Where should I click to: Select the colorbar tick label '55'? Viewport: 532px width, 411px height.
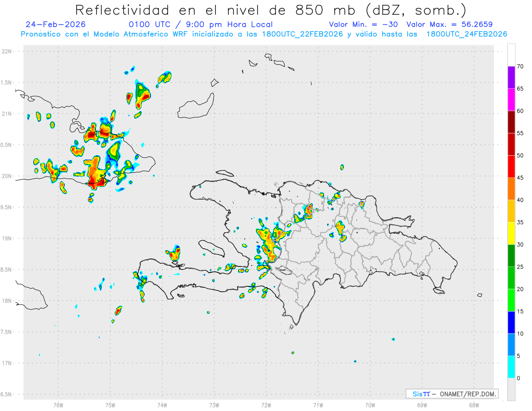pyautogui.click(x=520, y=133)
